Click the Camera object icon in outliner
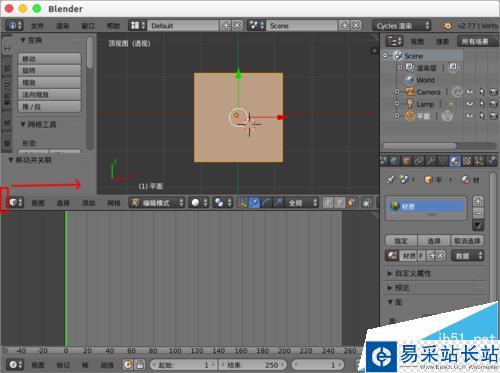Screen dimensions: 500x373 [x=410, y=92]
